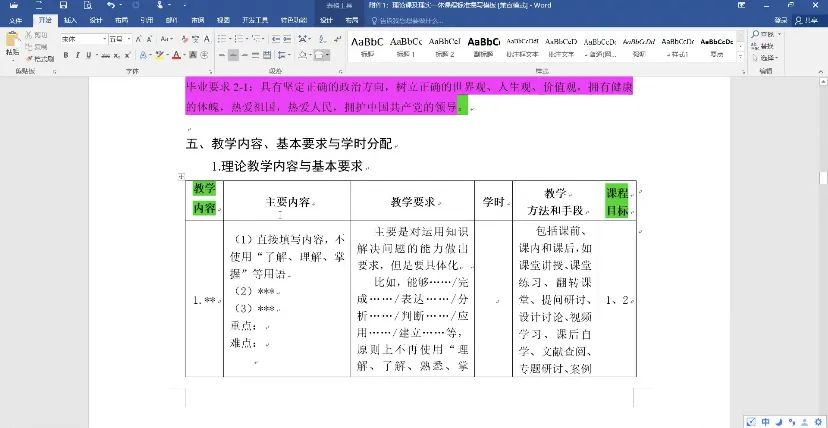Screen dimensions: 828x428
Task: Switch to the View (视图) tab
Action: pos(223,21)
